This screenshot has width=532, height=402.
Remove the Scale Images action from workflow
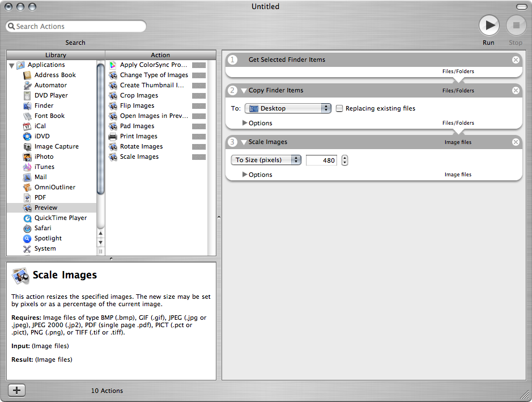[516, 142]
